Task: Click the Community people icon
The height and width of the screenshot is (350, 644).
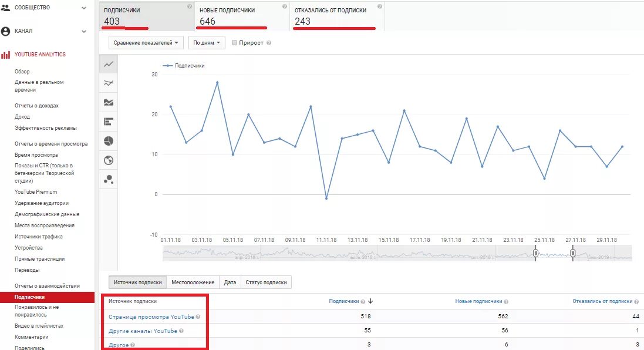Action: coord(5,8)
